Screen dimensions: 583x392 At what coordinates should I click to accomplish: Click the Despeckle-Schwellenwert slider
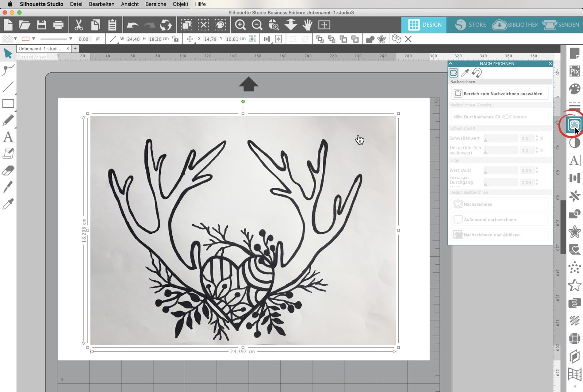click(x=501, y=150)
